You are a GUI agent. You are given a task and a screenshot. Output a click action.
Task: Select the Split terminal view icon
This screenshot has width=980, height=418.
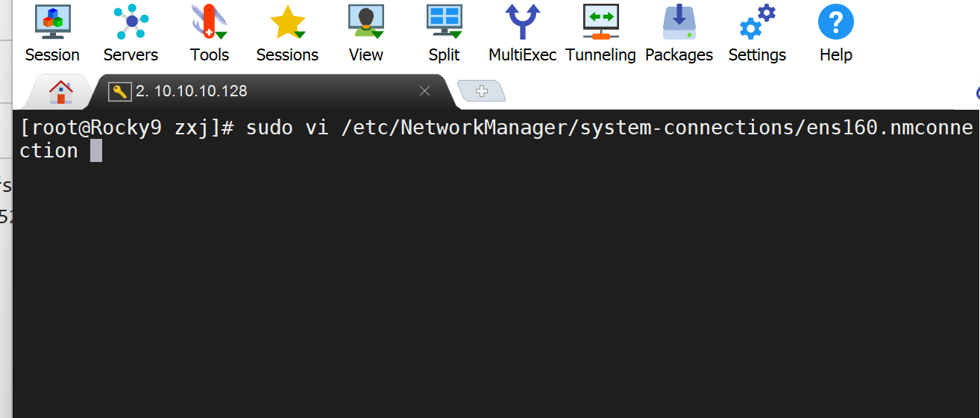(x=444, y=32)
